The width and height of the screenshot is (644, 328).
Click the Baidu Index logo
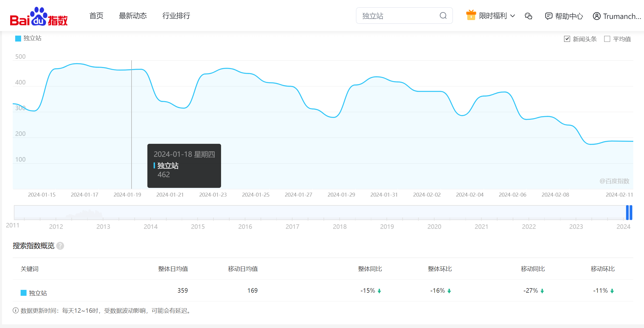click(x=39, y=16)
